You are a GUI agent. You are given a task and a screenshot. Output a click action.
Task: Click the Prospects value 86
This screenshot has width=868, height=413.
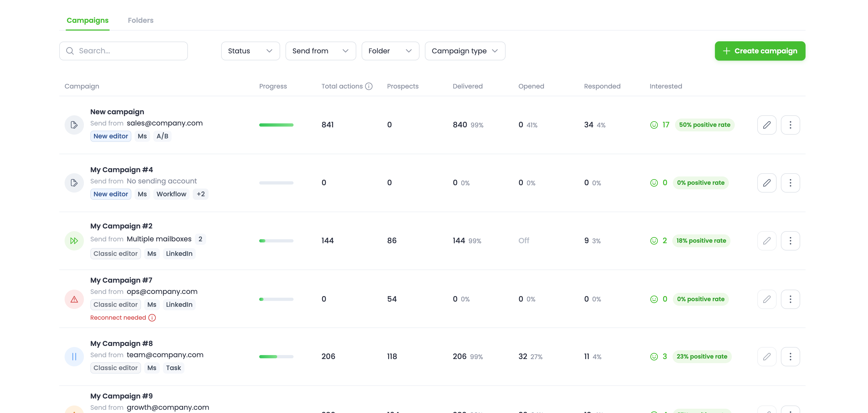coord(392,241)
